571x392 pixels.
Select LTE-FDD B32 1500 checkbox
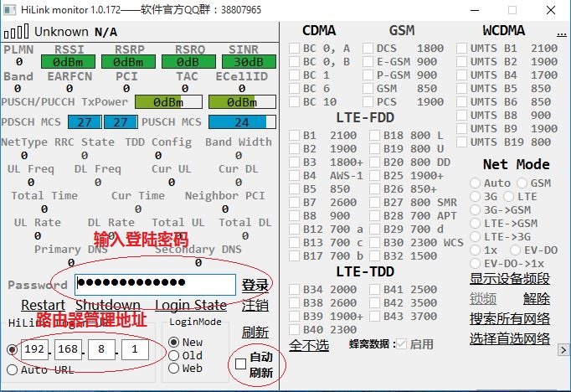point(375,255)
